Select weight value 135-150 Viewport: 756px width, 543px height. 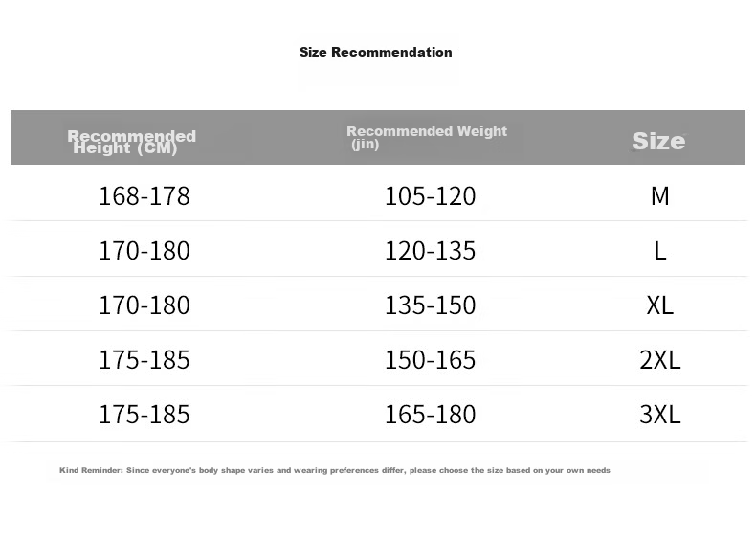pos(430,305)
